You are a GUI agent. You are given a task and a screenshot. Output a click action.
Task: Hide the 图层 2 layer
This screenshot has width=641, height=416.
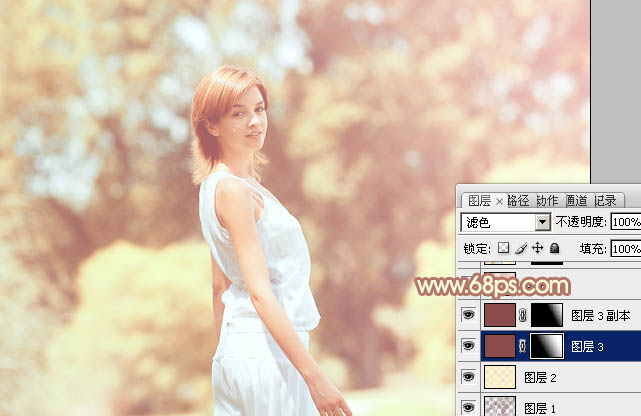467,377
